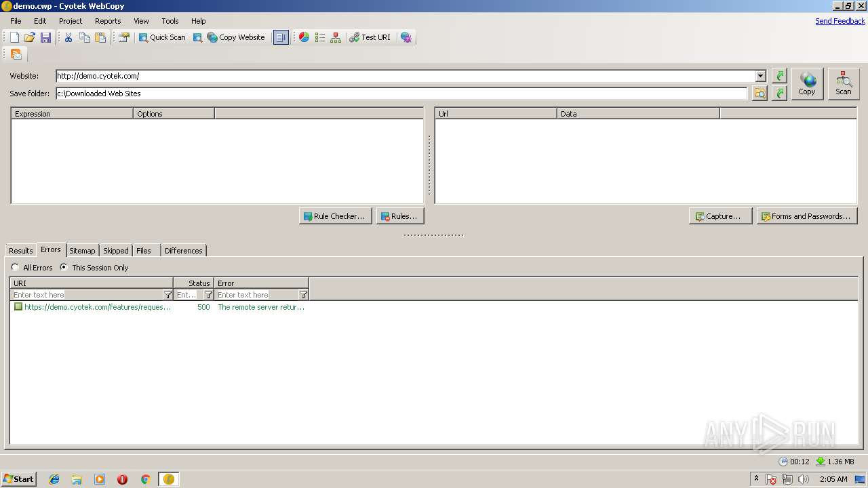
Task: Click the Error filter text box
Action: tap(257, 295)
